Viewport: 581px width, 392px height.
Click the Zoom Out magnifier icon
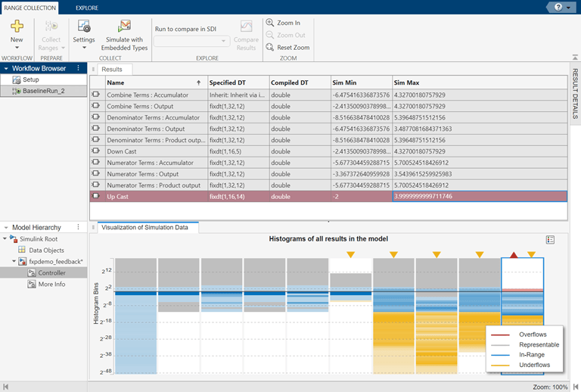270,36
